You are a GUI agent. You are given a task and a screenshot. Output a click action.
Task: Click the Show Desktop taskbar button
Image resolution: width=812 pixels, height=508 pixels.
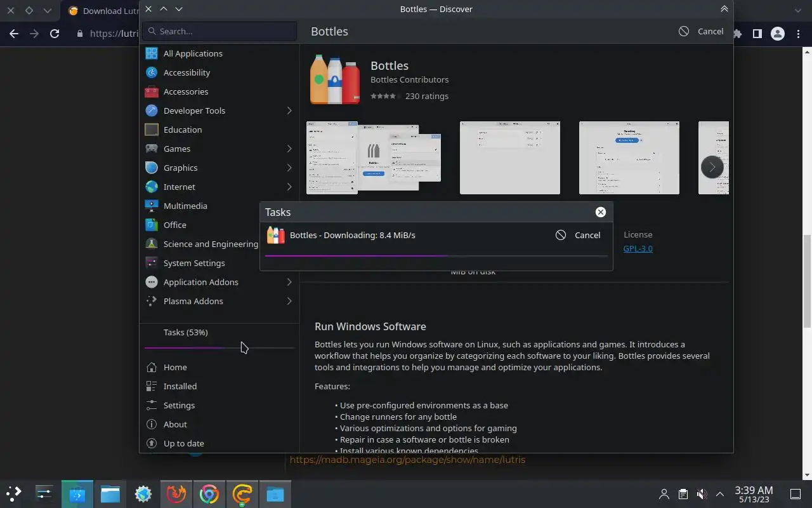[795, 493]
